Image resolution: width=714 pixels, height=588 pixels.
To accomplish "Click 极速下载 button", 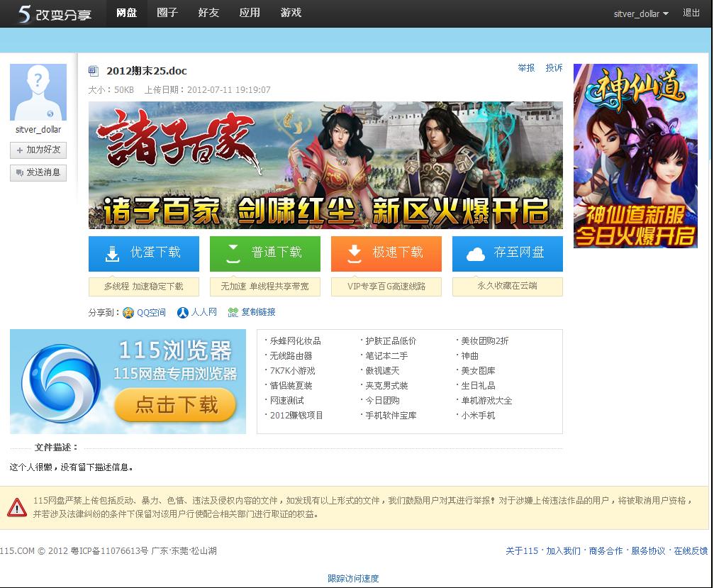I will click(x=386, y=253).
